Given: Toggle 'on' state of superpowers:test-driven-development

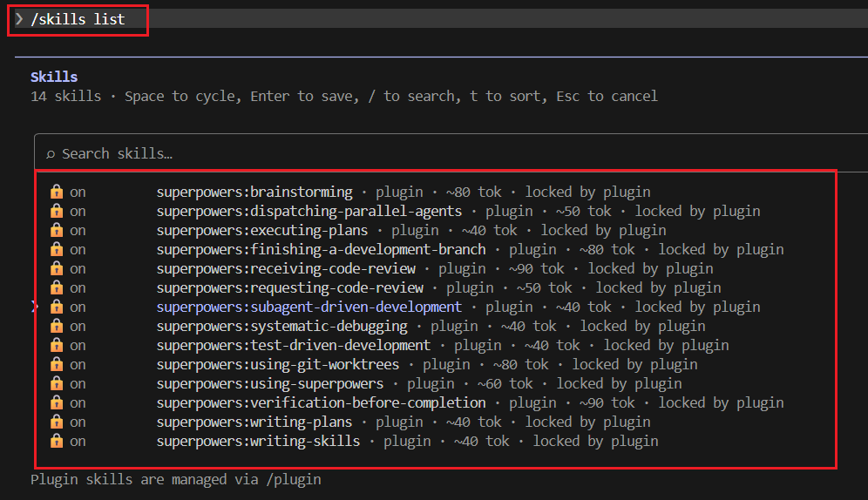Looking at the screenshot, I should pos(78,346).
